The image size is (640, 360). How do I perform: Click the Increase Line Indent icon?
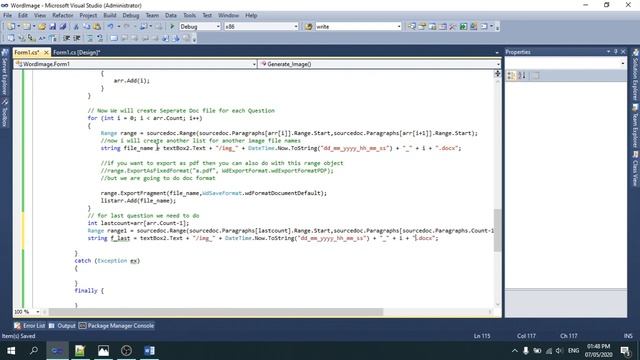[x=76, y=38]
